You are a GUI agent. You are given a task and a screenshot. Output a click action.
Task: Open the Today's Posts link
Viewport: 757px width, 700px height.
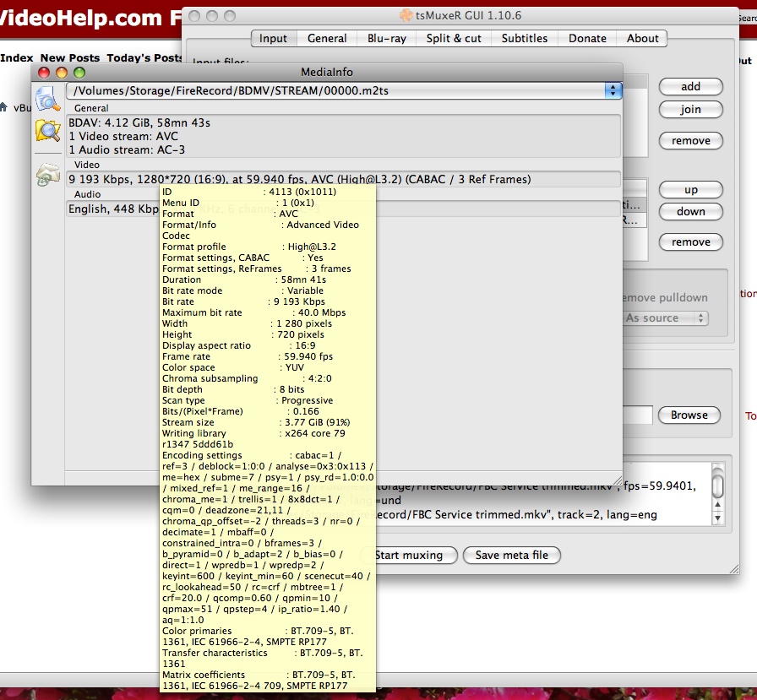pos(144,58)
